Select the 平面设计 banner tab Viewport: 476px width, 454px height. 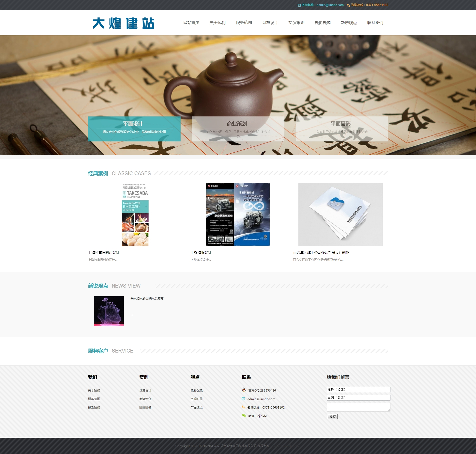pyautogui.click(x=134, y=129)
